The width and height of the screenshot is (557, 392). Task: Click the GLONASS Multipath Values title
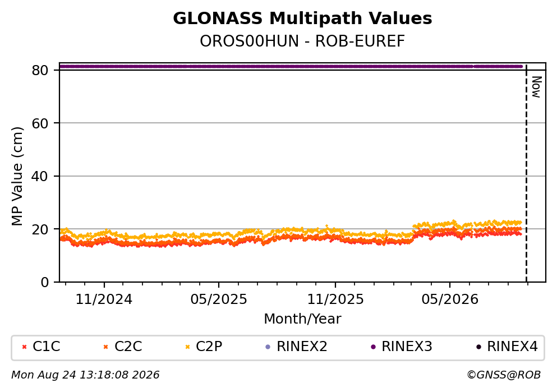[x=302, y=19]
